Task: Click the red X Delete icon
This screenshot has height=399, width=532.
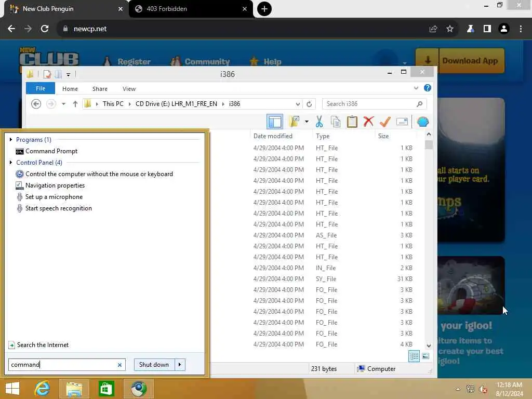Action: pyautogui.click(x=368, y=122)
